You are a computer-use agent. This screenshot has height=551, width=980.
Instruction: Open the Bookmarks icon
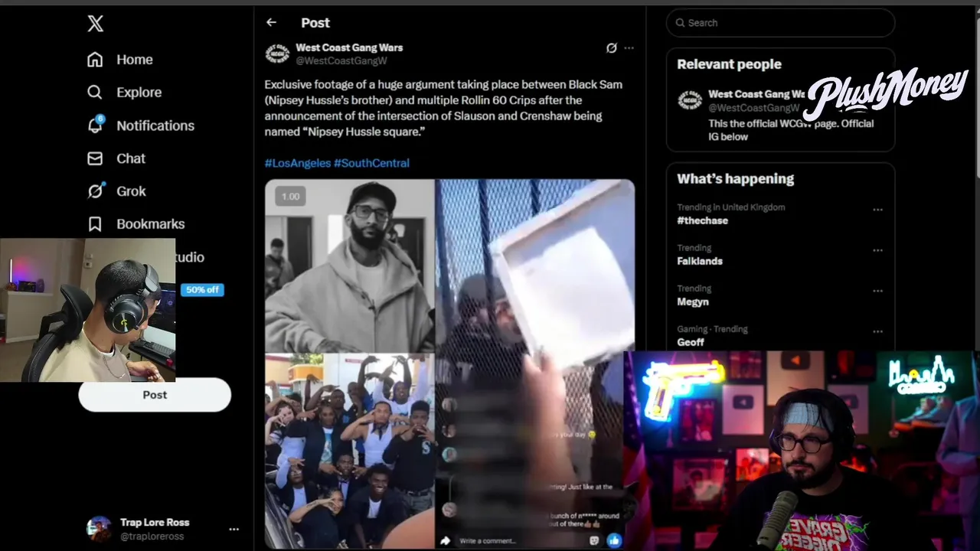[95, 224]
